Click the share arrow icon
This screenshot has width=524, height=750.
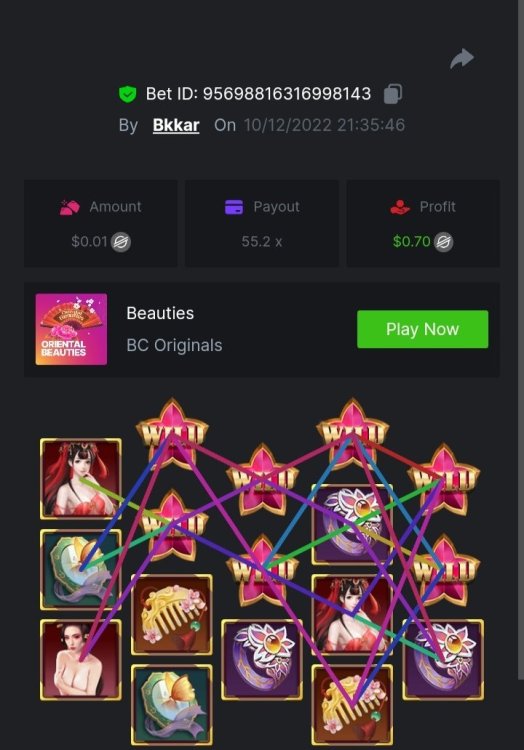coord(462,58)
